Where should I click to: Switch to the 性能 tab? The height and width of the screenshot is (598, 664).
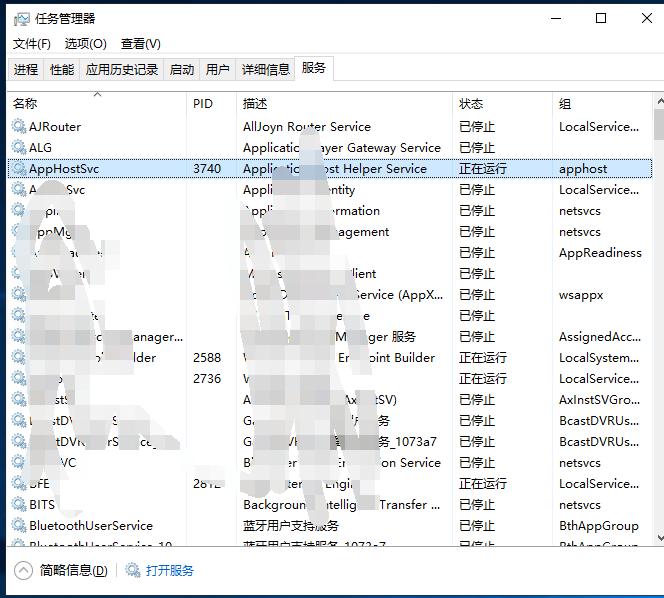pyautogui.click(x=62, y=70)
